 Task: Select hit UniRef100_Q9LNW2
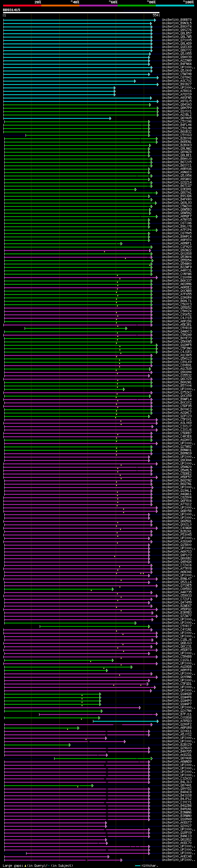(177, 149)
